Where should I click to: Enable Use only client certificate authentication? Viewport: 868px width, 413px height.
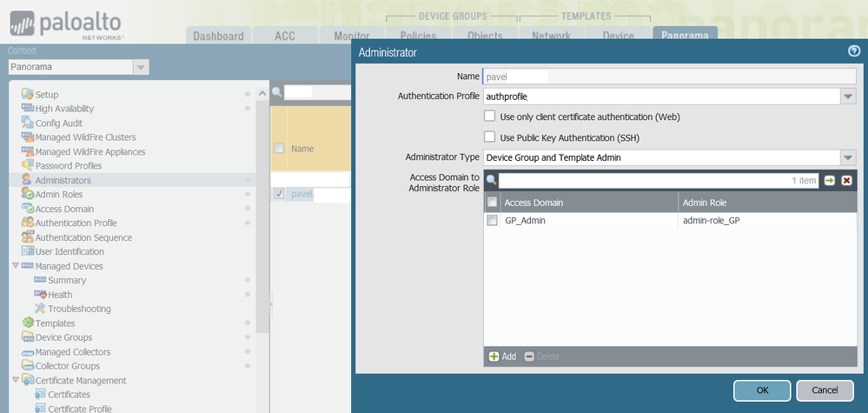[x=490, y=117]
